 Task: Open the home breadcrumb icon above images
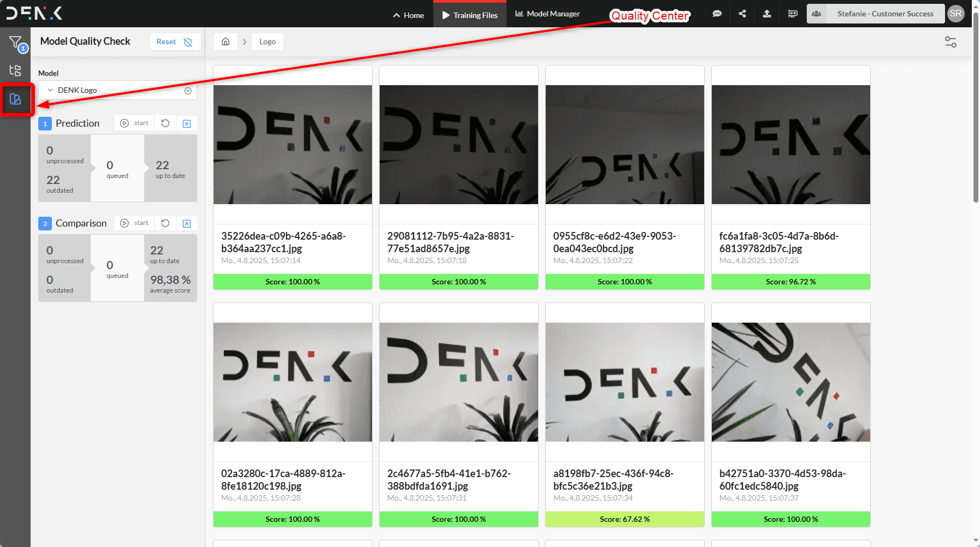(225, 41)
